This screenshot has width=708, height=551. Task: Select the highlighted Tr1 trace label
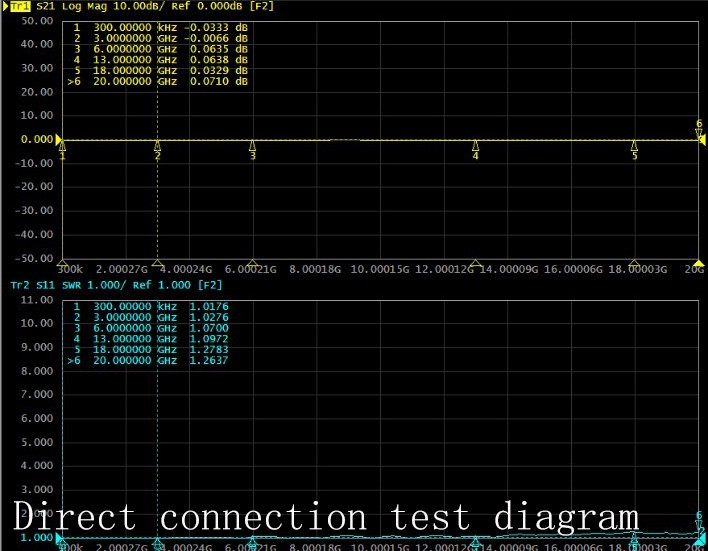pyautogui.click(x=20, y=6)
